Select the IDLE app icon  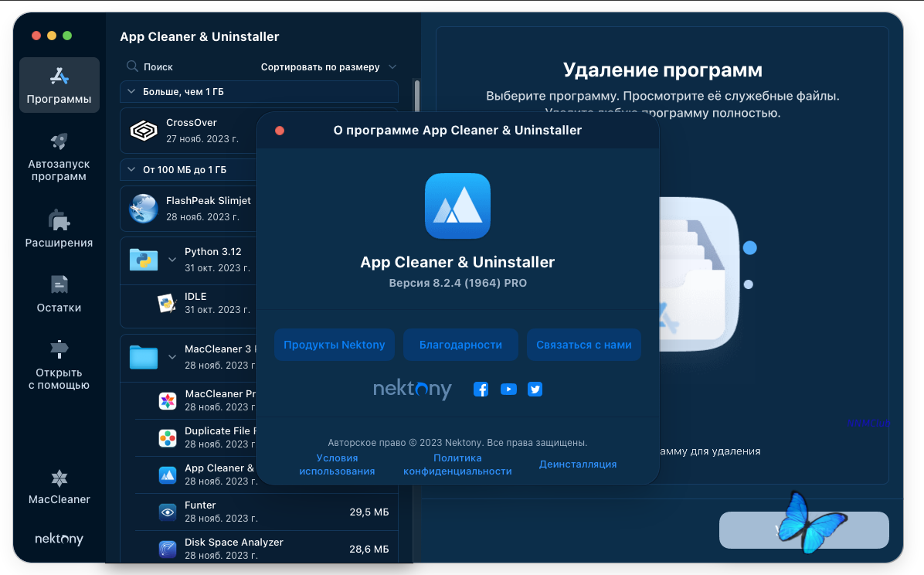(168, 303)
